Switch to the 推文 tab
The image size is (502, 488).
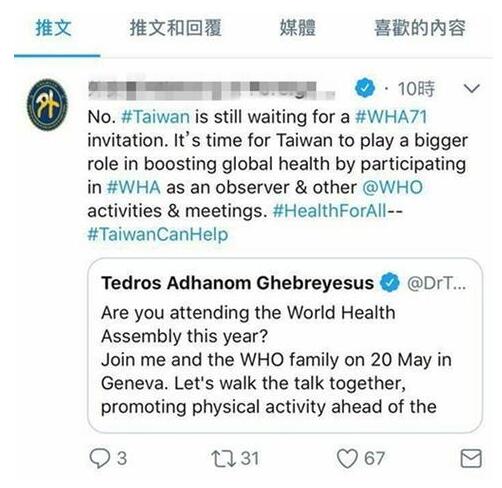click(x=53, y=28)
